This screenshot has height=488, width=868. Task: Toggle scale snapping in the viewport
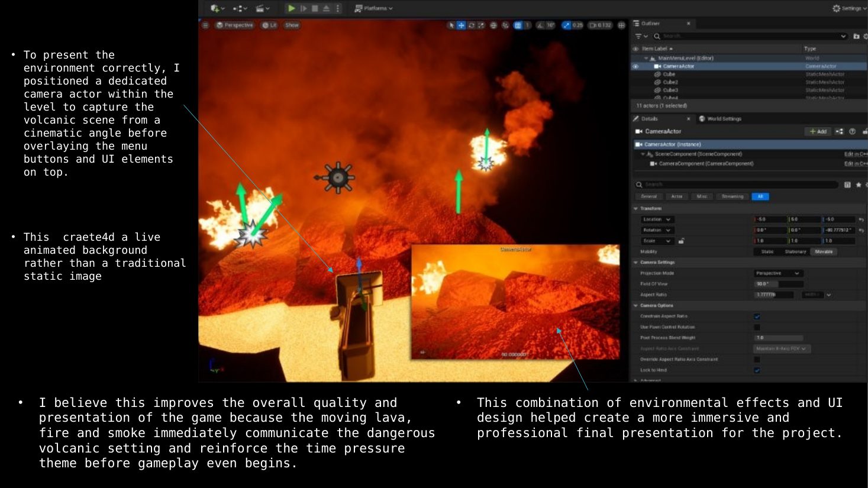pos(566,25)
